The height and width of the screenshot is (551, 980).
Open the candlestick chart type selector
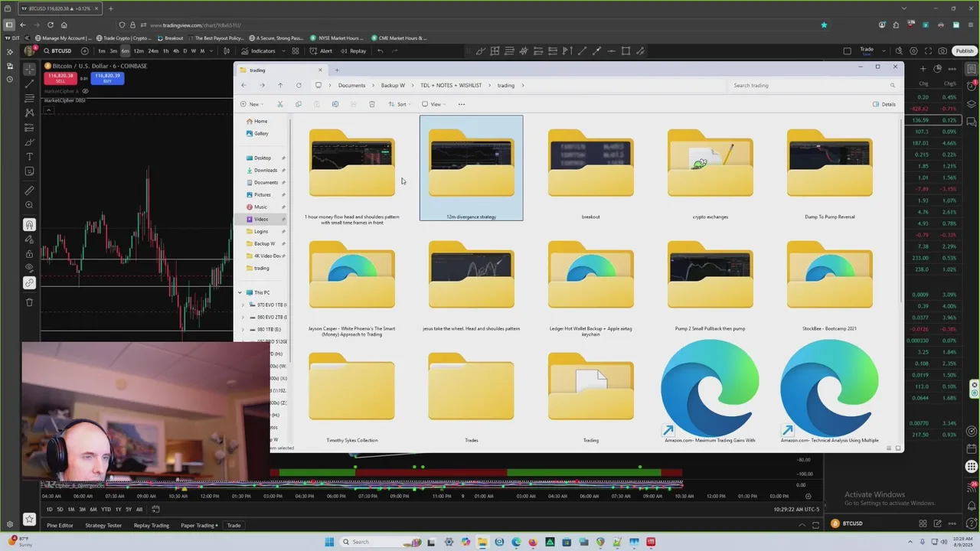click(227, 51)
